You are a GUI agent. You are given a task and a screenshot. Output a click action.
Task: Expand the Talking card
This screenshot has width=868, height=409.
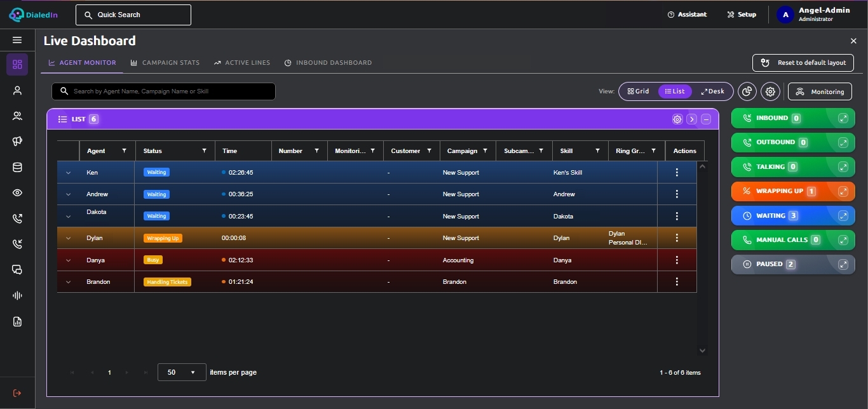843,167
